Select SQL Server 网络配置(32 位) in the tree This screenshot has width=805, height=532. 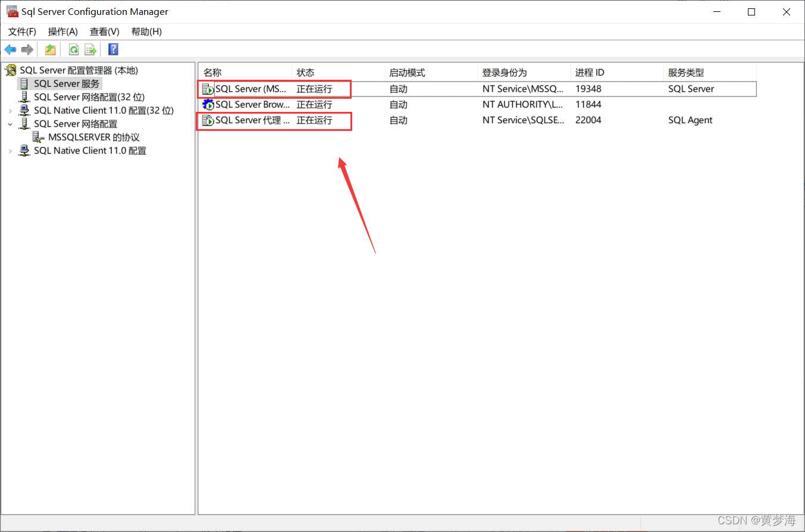(x=89, y=97)
